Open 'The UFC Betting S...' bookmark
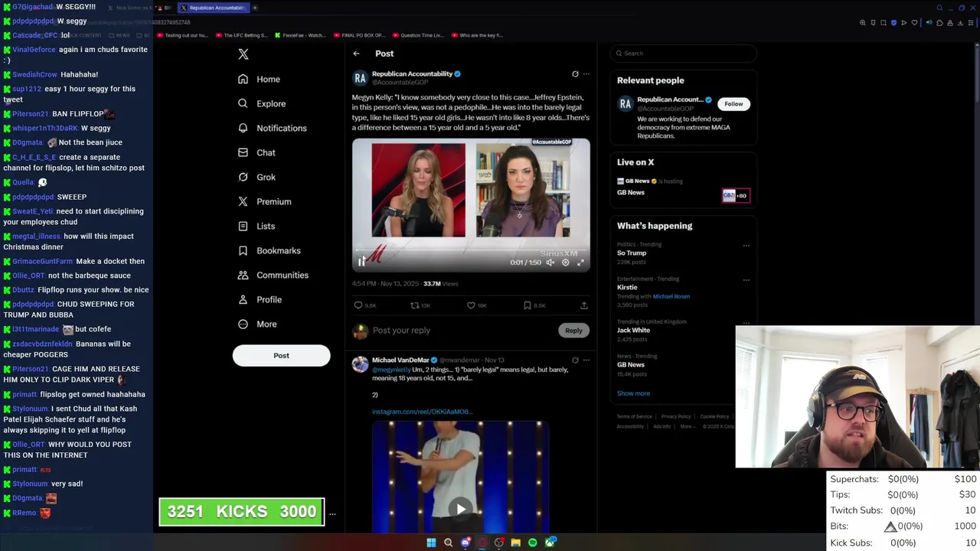 pyautogui.click(x=241, y=35)
